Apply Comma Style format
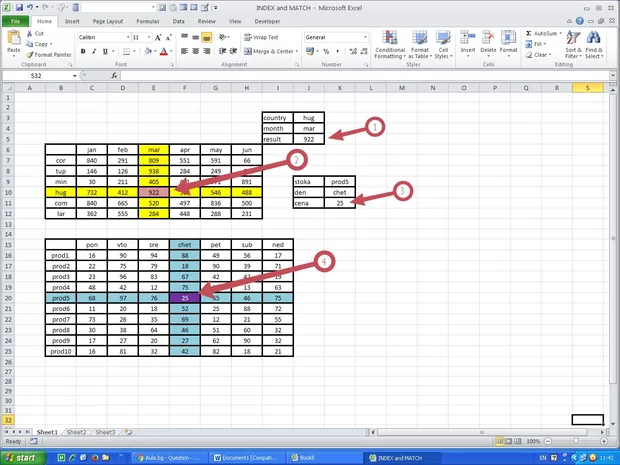 click(x=337, y=51)
